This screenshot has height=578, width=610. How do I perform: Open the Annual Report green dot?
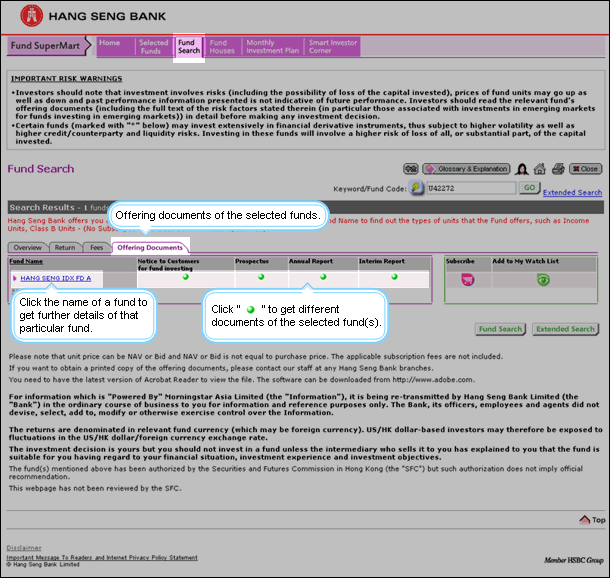click(323, 277)
